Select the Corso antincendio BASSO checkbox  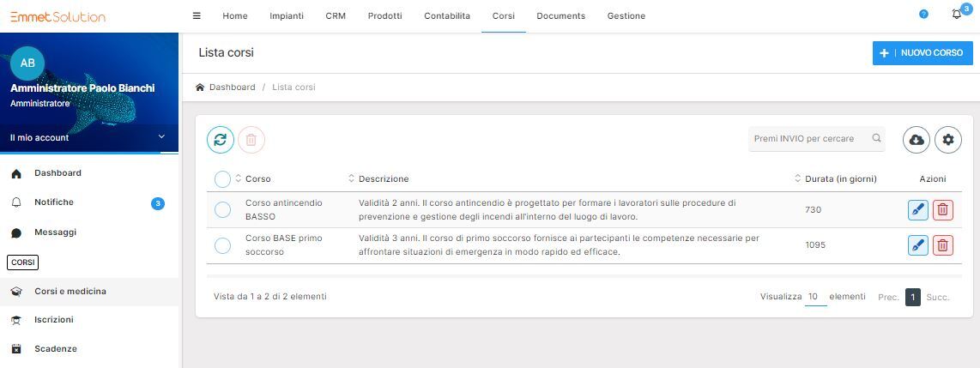222,209
